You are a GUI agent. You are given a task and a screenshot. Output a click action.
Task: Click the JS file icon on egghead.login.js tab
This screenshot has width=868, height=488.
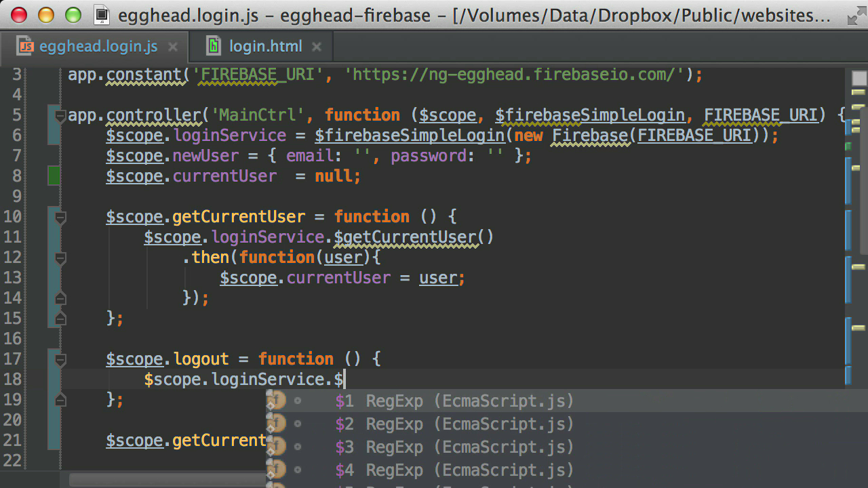pos(26,47)
